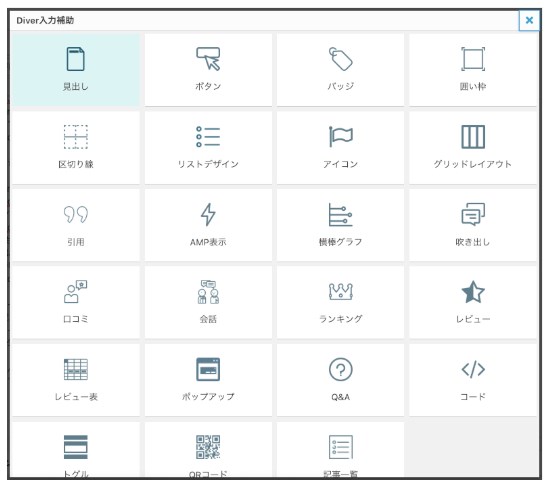Insert a レビュー表 review table
548x481 pixels.
[x=75, y=380]
